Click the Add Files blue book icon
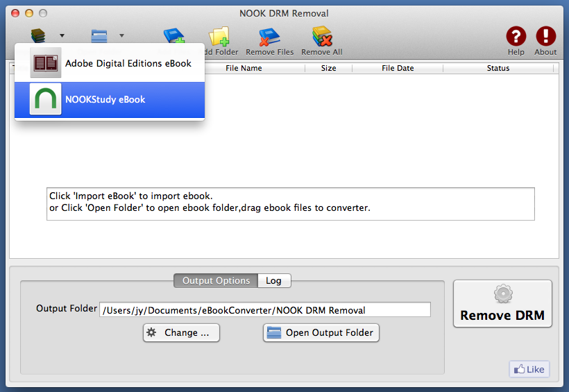This screenshot has height=392, width=569. (x=174, y=35)
